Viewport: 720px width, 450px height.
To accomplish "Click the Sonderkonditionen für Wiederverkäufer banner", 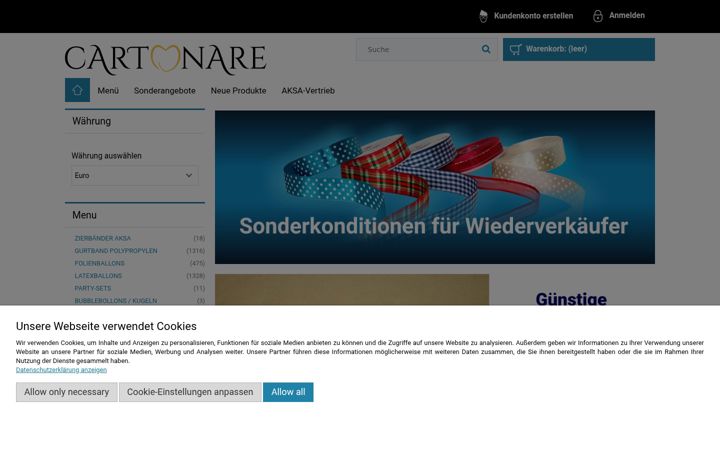I will tap(434, 187).
